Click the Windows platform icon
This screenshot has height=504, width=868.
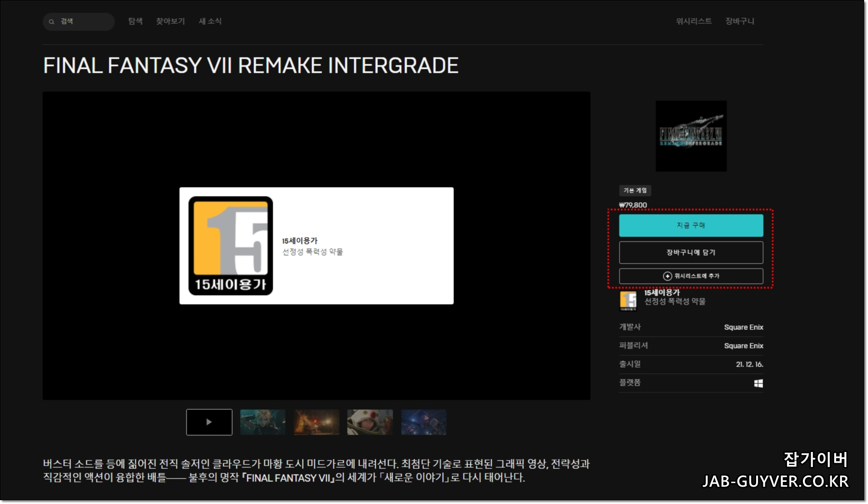(x=759, y=383)
